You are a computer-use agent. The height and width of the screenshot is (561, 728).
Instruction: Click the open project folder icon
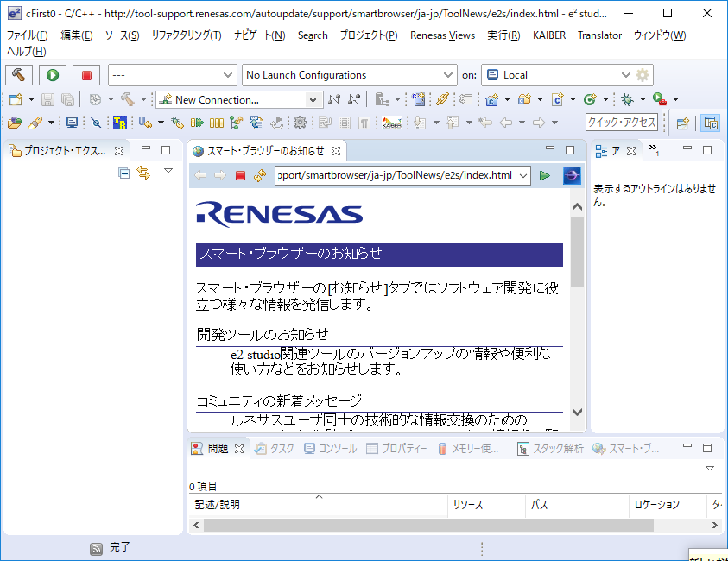[15, 123]
